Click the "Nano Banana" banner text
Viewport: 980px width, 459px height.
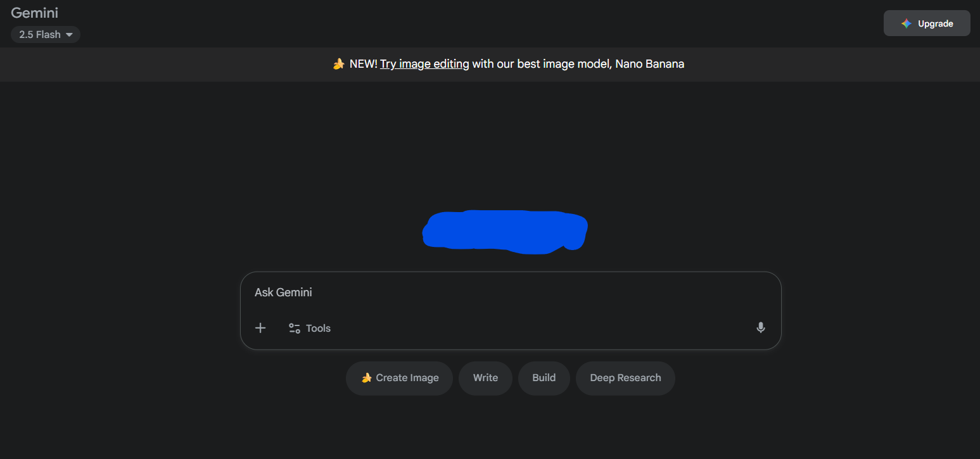(x=649, y=64)
